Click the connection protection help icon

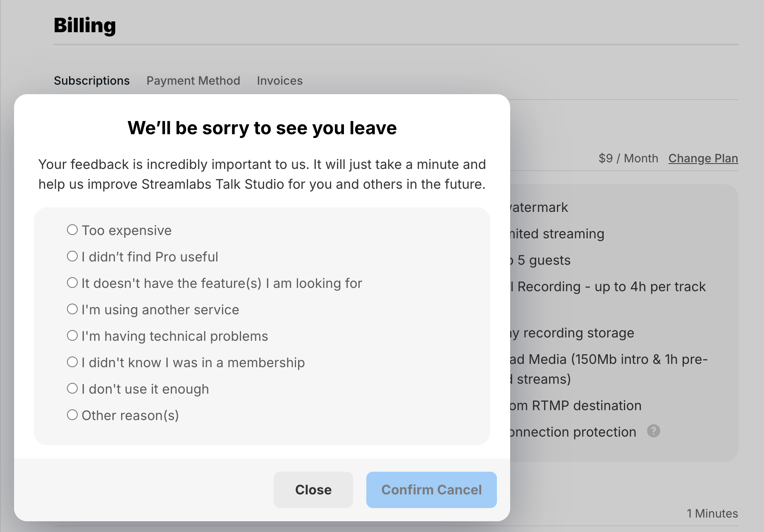tap(653, 431)
